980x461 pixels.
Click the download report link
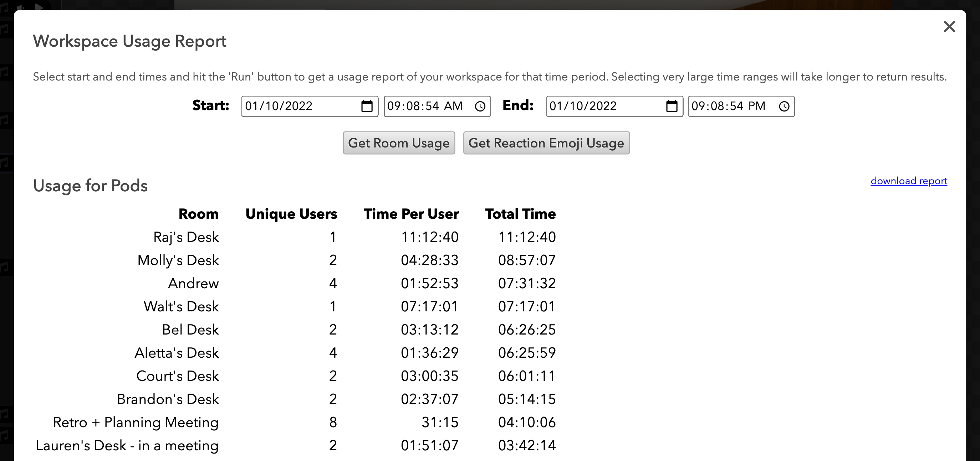[x=908, y=181]
